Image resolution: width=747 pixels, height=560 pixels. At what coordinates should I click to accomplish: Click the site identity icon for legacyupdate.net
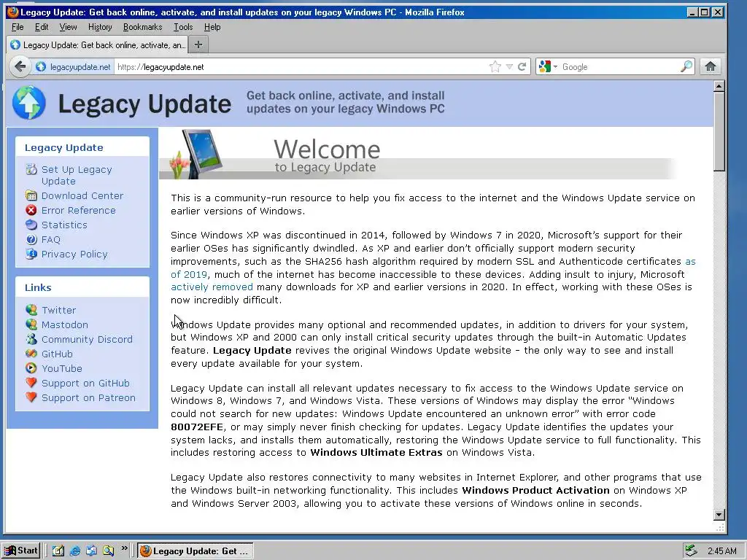tap(42, 66)
